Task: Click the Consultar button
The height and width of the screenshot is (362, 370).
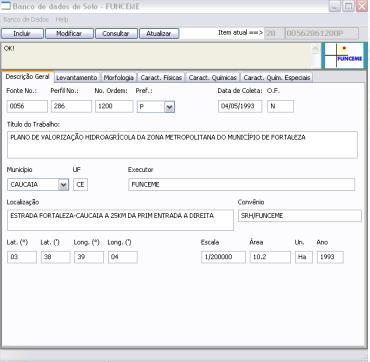Action: pyautogui.click(x=116, y=33)
